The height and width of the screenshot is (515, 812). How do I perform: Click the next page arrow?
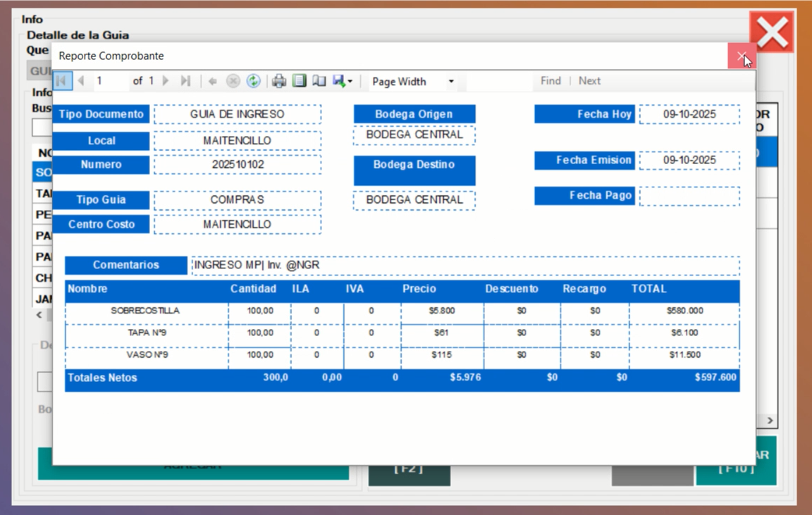tap(166, 81)
